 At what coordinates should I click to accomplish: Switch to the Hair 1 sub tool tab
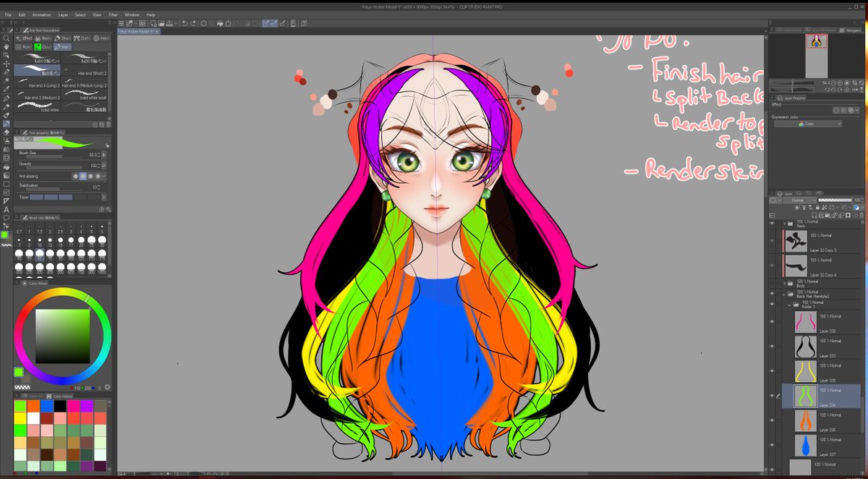coord(64,47)
